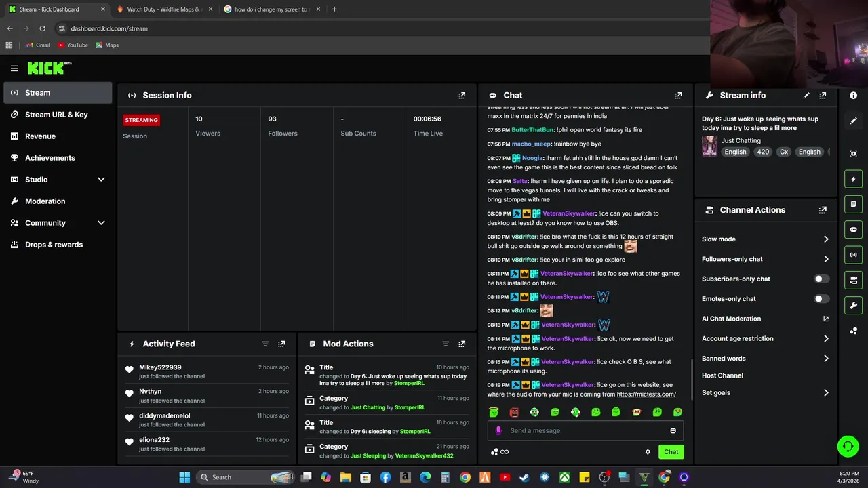The height and width of the screenshot is (488, 868).
Task: Click Host Channel action
Action: 722,375
